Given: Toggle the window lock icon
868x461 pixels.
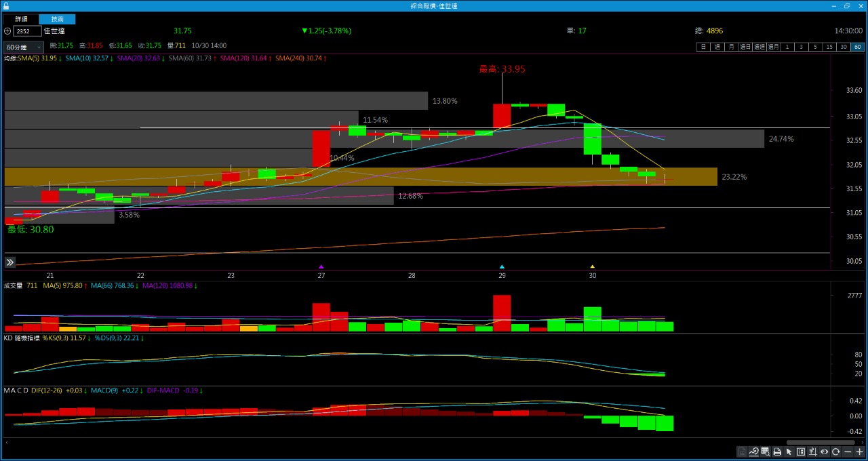Looking at the screenshot, I should point(6,5).
